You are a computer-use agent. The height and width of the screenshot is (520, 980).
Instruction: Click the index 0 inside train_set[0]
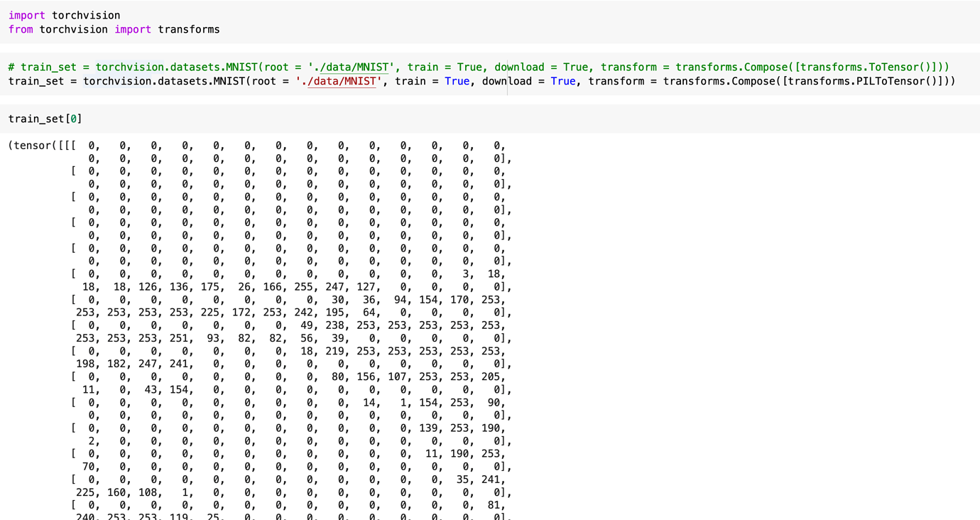click(75, 118)
